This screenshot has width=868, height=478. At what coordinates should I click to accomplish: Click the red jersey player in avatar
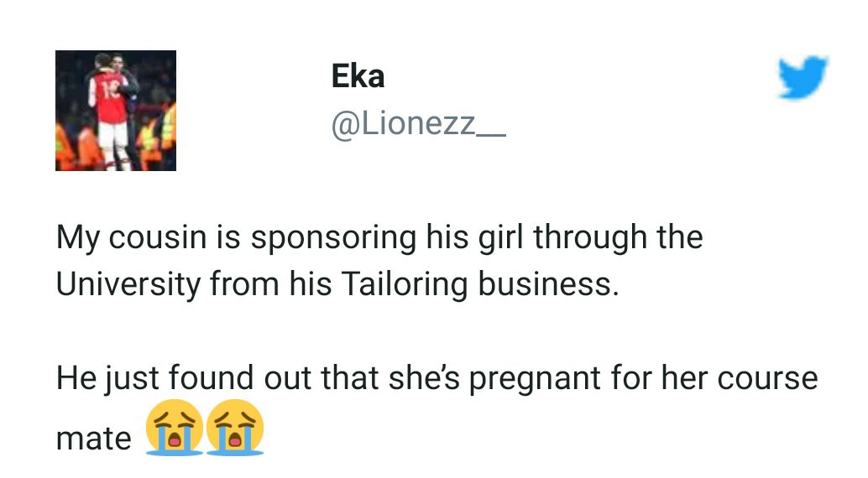click(x=112, y=115)
